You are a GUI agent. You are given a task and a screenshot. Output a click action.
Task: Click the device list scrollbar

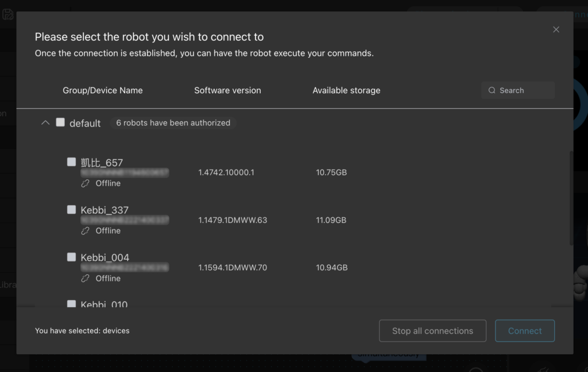point(571,198)
